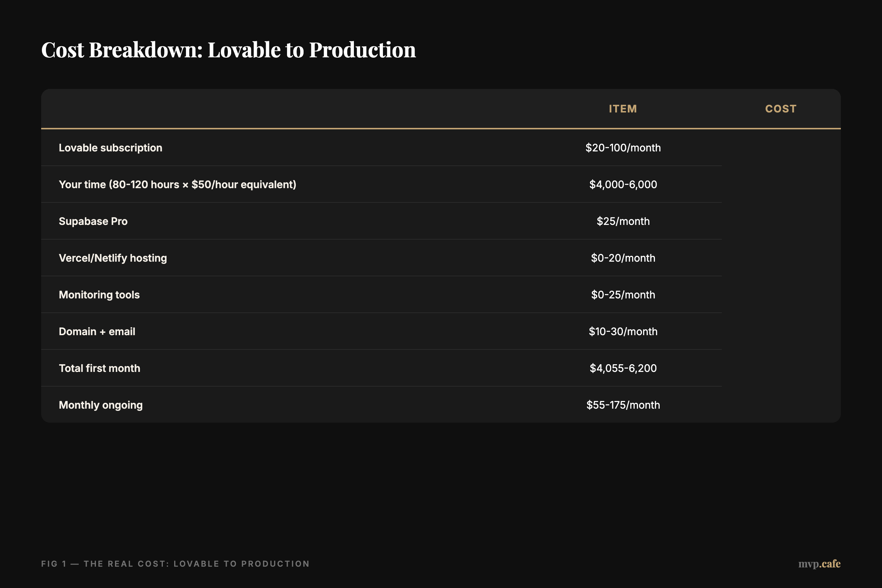Click the $0-20/month value
The height and width of the screenshot is (588, 882).
[x=623, y=258]
